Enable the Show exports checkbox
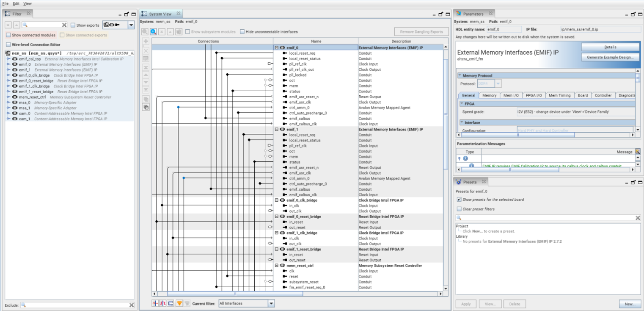 click(73, 25)
